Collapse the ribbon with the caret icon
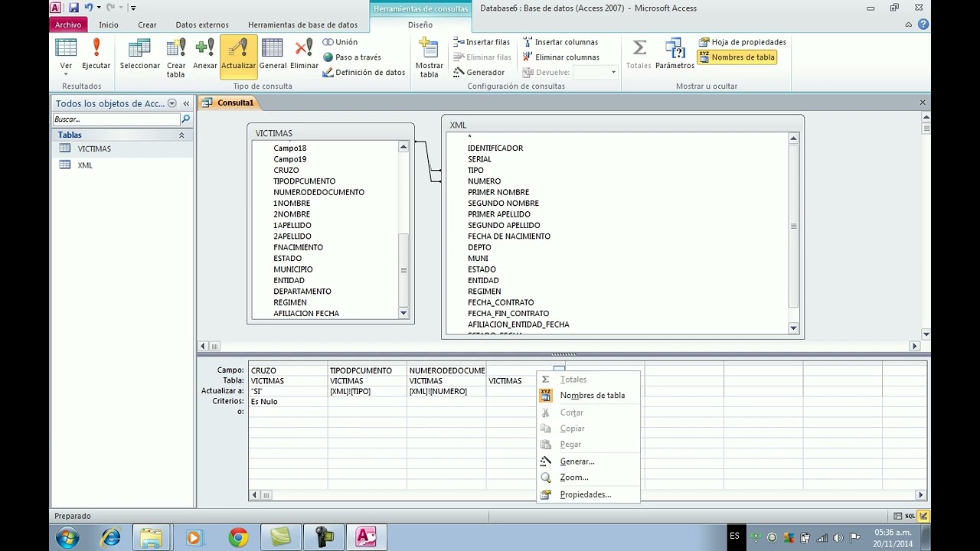The width and height of the screenshot is (980, 551). (909, 24)
